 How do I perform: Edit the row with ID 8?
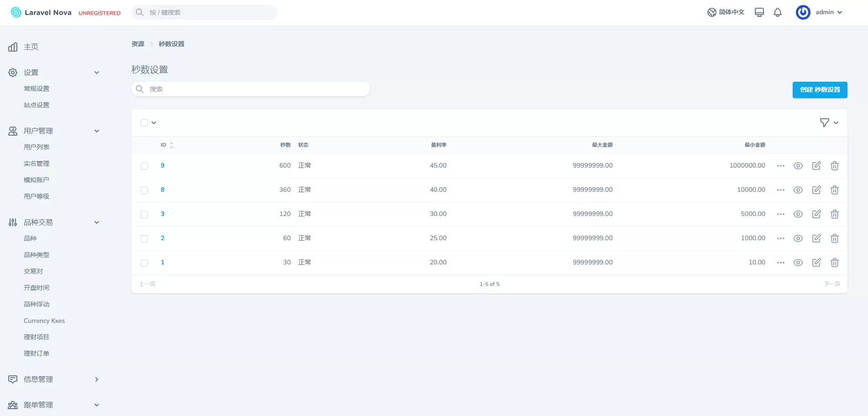pos(816,190)
